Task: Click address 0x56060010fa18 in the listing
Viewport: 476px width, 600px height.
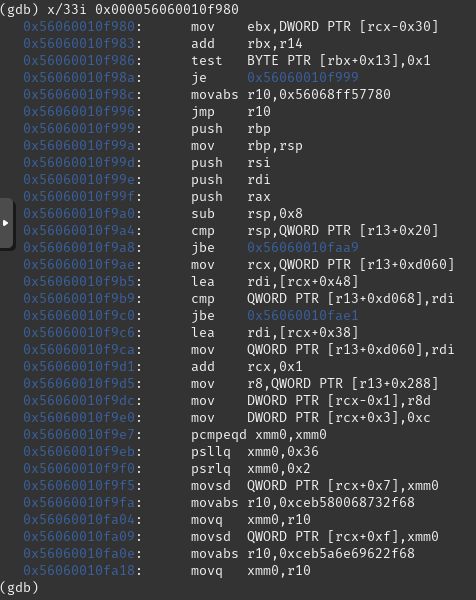Action: pos(79,571)
